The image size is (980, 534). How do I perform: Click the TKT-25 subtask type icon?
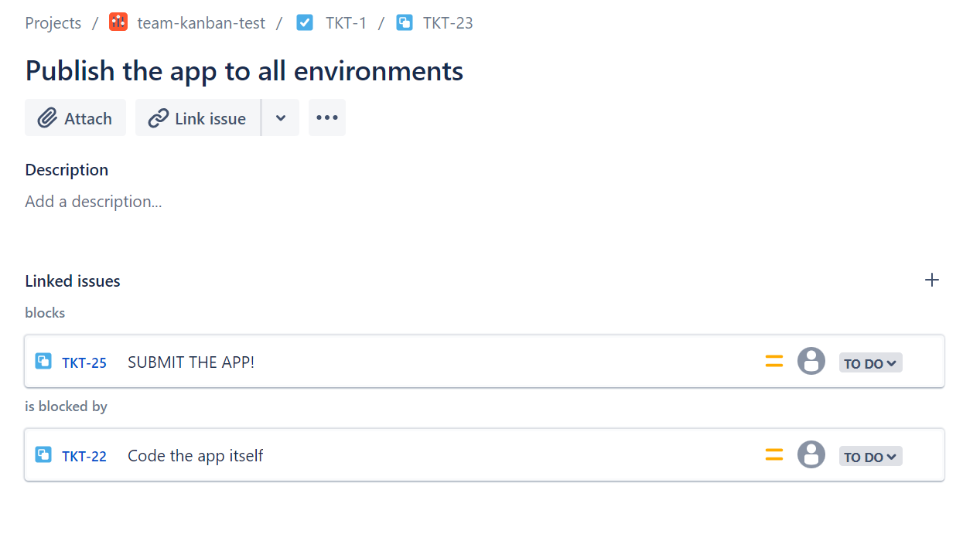click(x=43, y=361)
